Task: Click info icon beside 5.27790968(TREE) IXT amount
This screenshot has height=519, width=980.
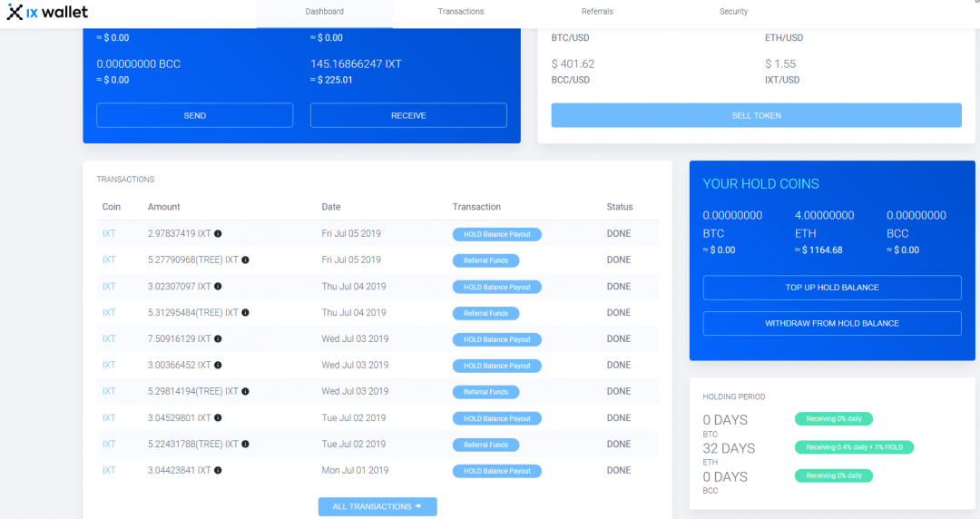Action: (x=246, y=260)
